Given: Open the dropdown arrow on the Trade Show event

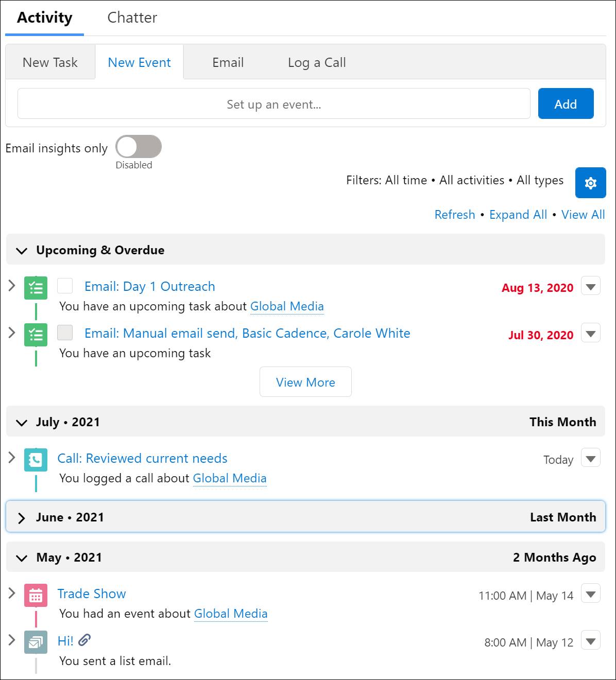Looking at the screenshot, I should click(x=591, y=594).
